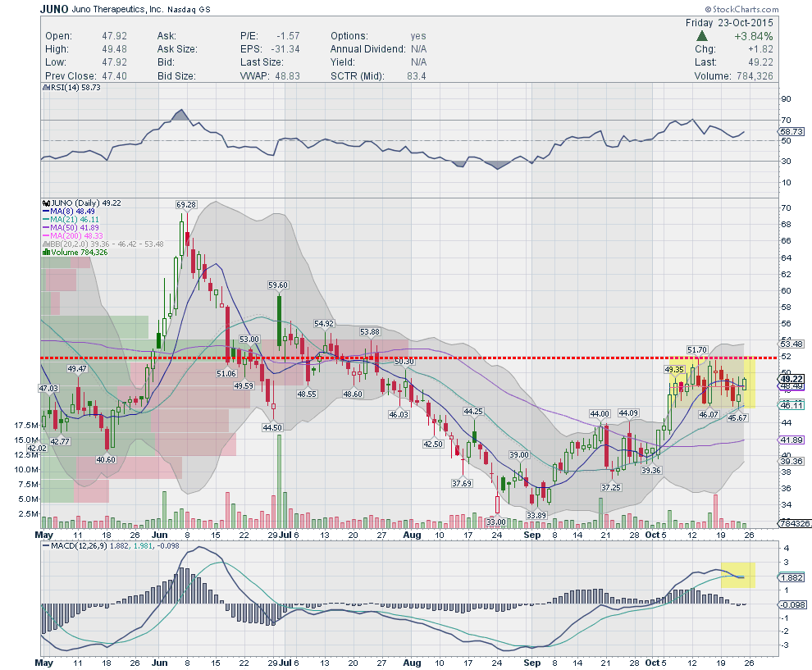Click the MACD histogram tag -0.098
Screen dimensions: 812x670
791,604
